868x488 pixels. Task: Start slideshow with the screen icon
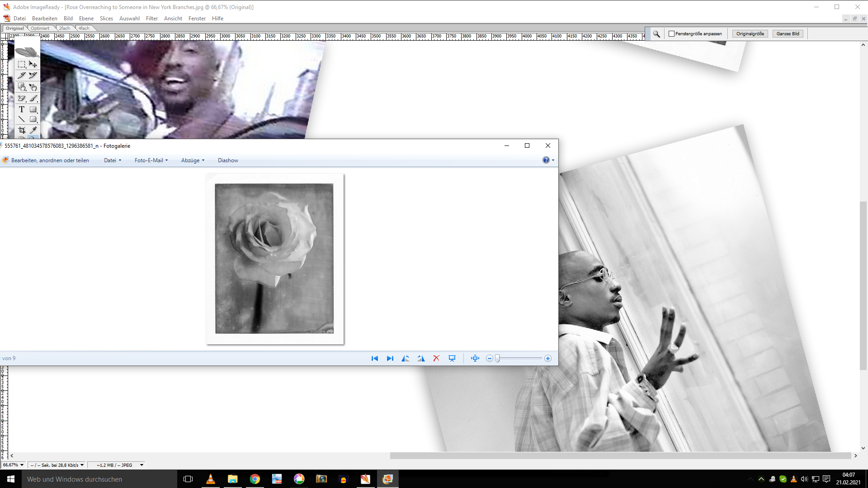point(452,358)
